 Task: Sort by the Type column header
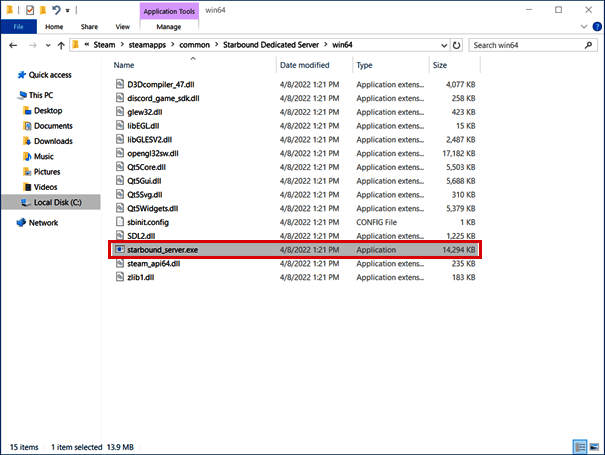coord(364,65)
